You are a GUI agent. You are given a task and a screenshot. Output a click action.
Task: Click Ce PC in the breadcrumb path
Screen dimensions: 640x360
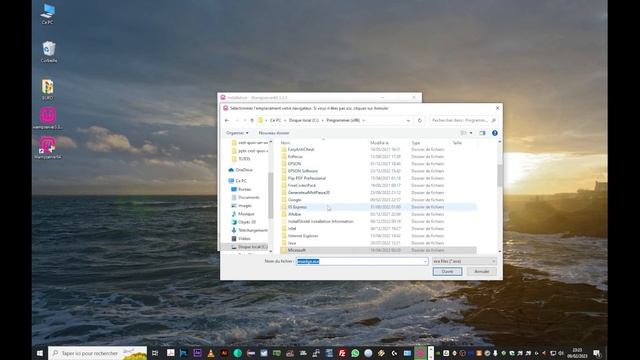(x=276, y=120)
